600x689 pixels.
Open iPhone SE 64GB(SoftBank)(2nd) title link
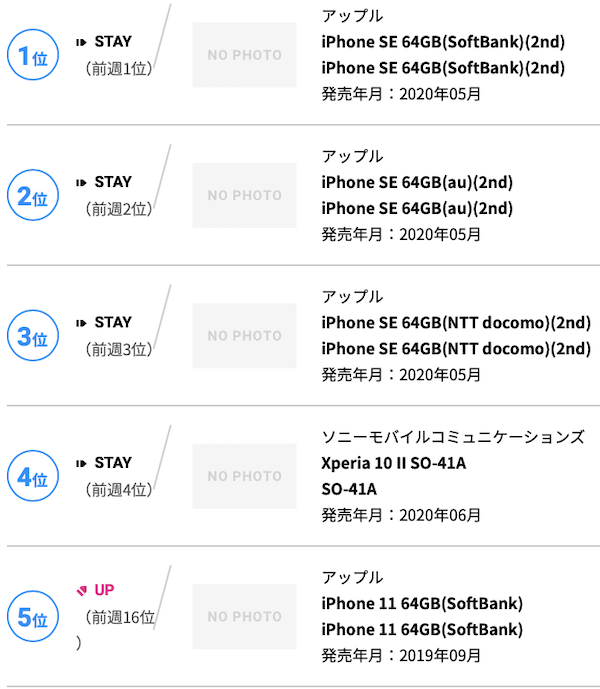tap(443, 42)
